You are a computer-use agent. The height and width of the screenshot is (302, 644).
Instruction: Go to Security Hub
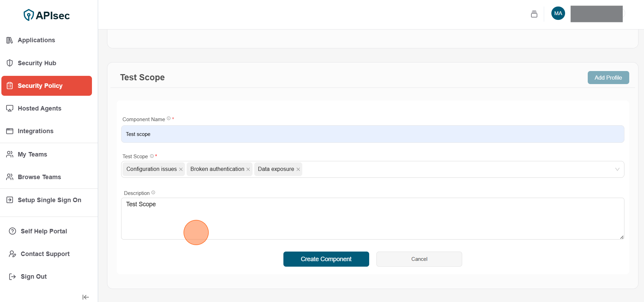(x=37, y=63)
